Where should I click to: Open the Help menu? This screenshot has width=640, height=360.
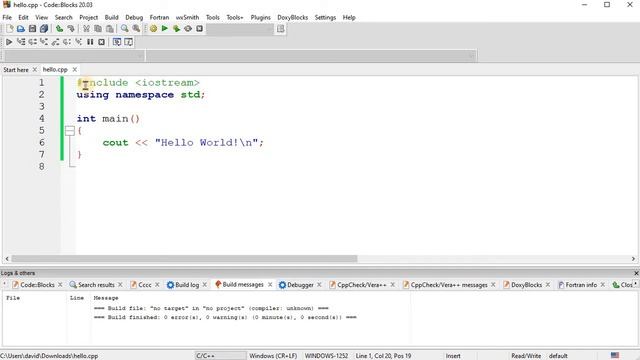coord(349,18)
